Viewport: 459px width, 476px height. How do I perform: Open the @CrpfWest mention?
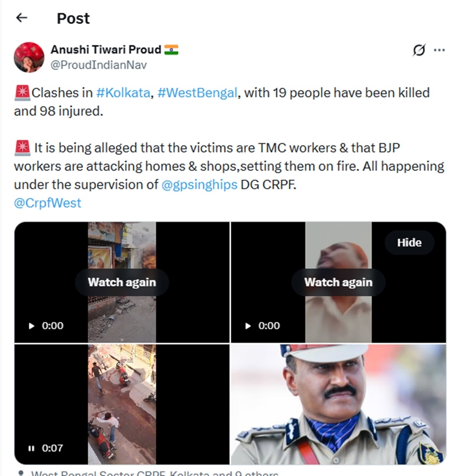[47, 203]
